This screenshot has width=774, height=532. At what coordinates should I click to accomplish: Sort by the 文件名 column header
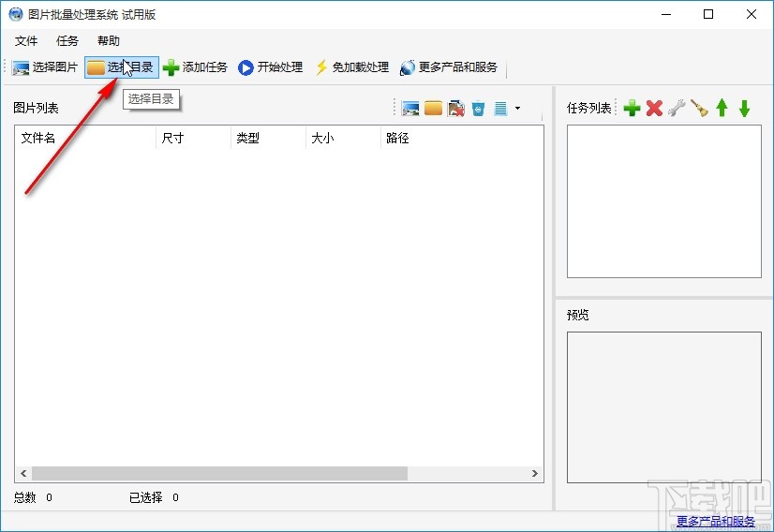point(85,139)
